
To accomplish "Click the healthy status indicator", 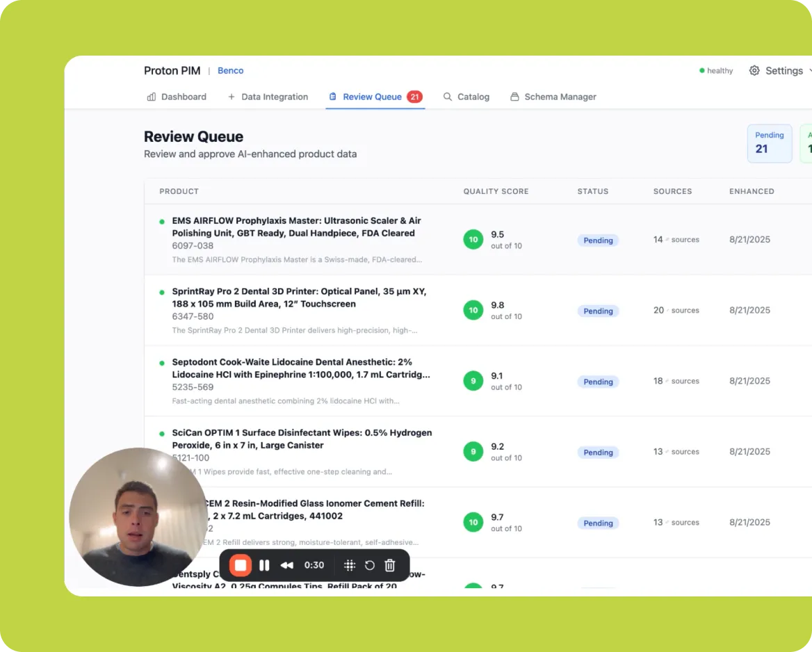I will tap(716, 70).
